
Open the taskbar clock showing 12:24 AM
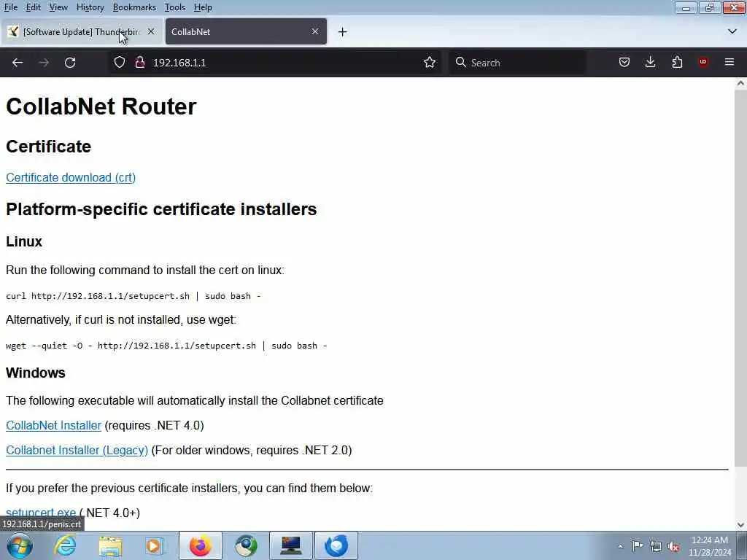(709, 546)
